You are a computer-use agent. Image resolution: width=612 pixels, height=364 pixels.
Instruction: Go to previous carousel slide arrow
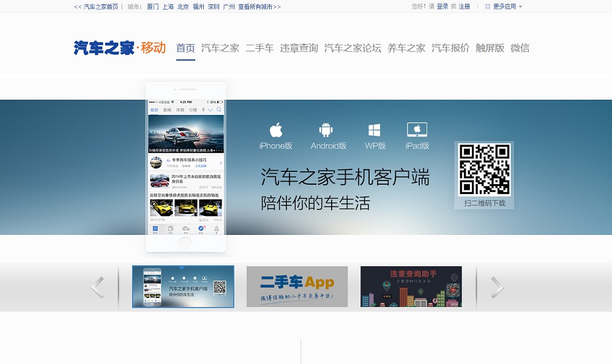point(97,287)
